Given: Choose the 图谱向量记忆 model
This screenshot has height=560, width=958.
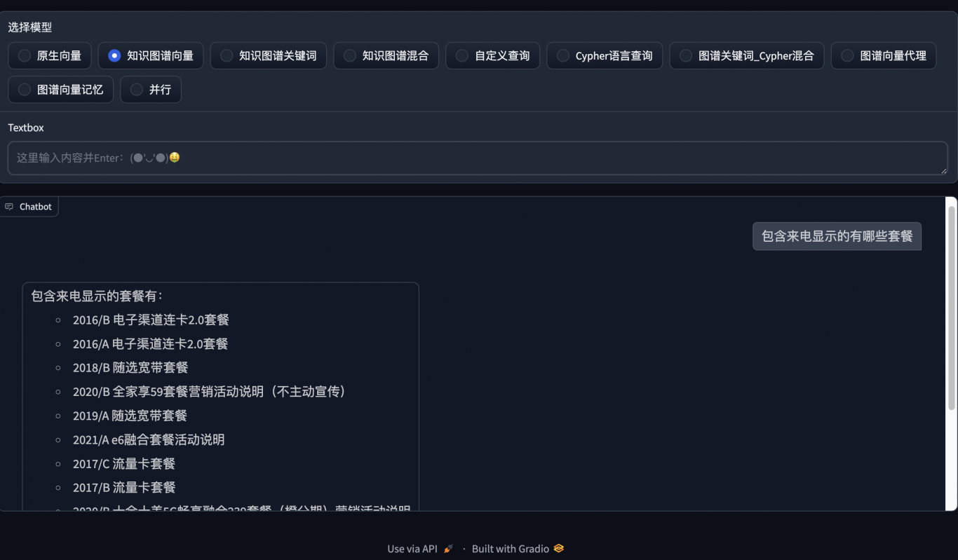Looking at the screenshot, I should [x=60, y=89].
